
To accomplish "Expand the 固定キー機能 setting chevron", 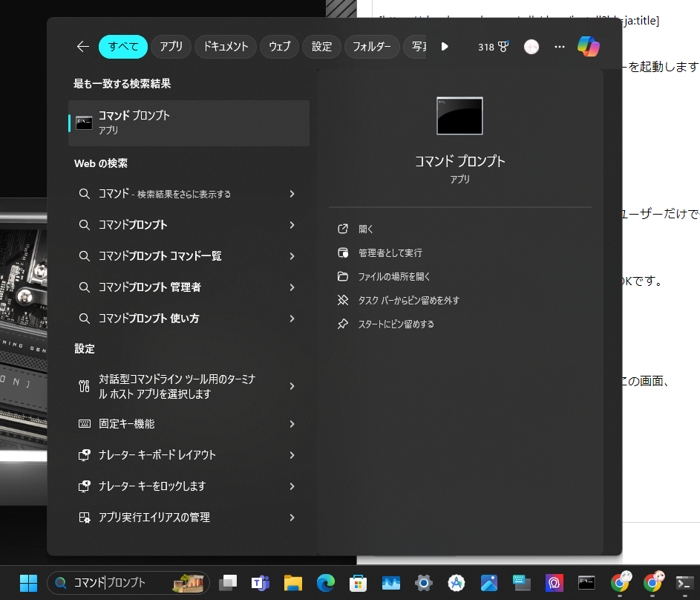I will [292, 424].
